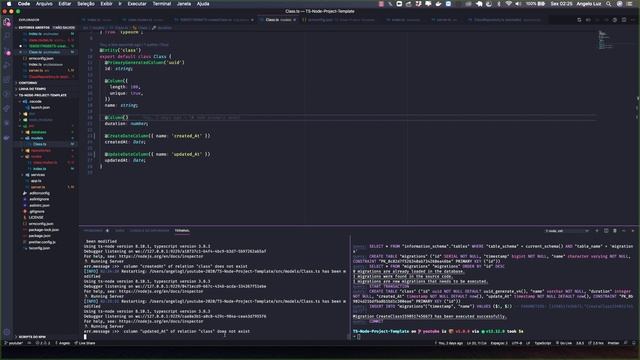Expand the database folder in explorer

click(x=38, y=132)
